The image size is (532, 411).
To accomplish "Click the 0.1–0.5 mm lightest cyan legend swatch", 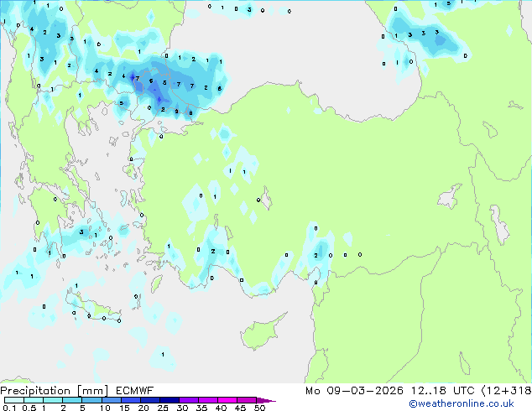I will point(14,400).
